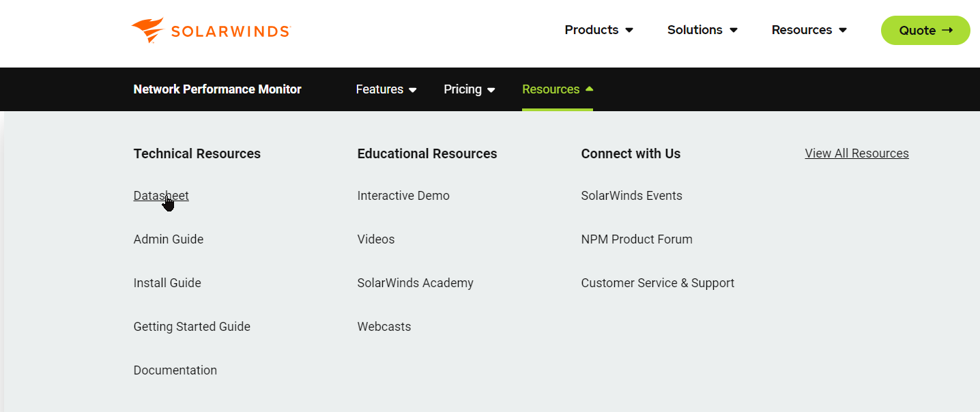Click the green Quote button

pyautogui.click(x=925, y=30)
